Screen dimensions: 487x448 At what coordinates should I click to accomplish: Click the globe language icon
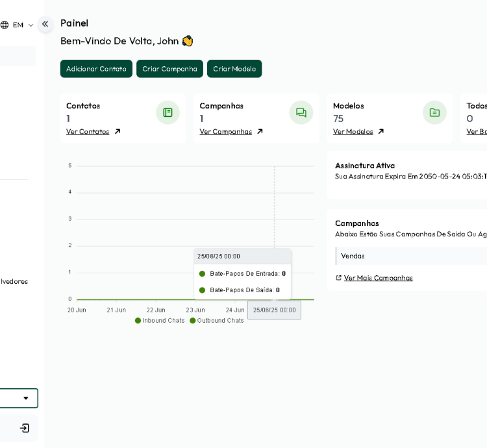point(5,25)
